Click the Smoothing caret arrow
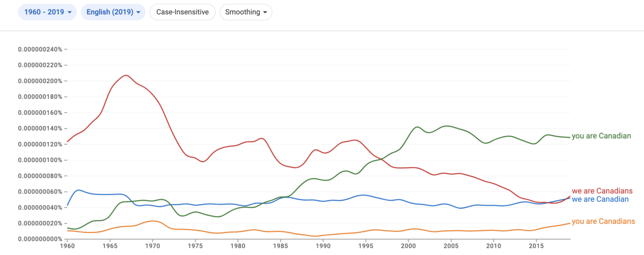Image resolution: width=644 pixels, height=255 pixels. pos(265,12)
